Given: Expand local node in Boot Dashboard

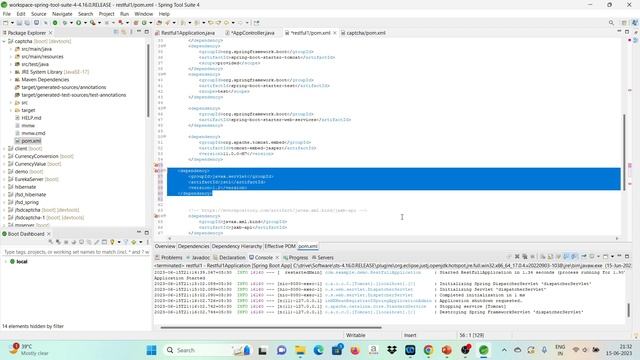Looking at the screenshot, I should (5, 262).
